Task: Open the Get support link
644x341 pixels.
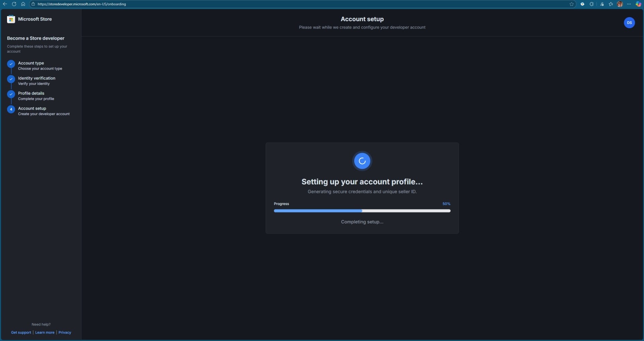Action: [21, 332]
